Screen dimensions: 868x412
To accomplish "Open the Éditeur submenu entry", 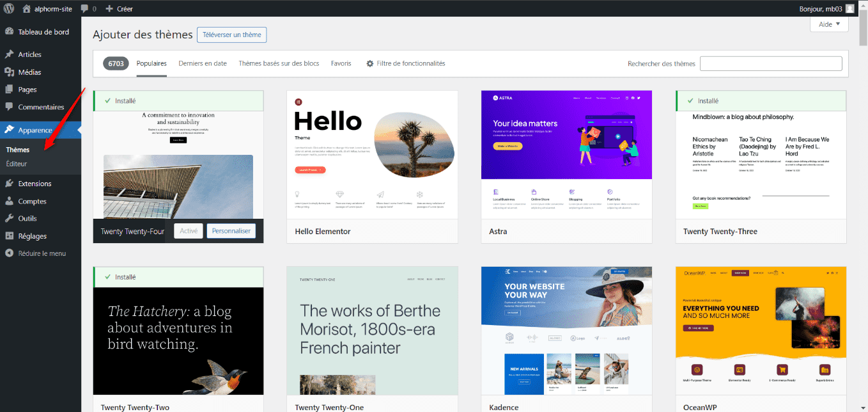I will pyautogui.click(x=17, y=164).
